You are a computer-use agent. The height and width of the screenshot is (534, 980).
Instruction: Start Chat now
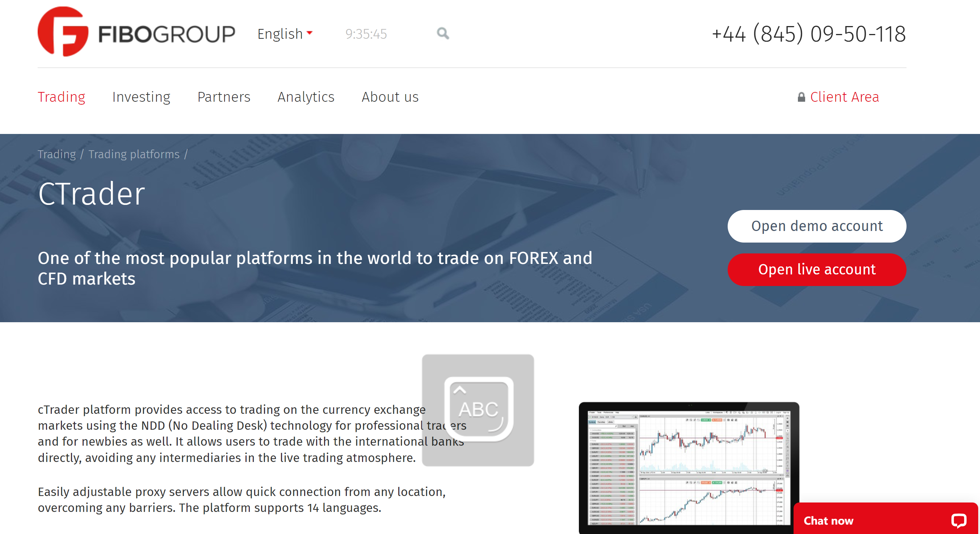[828, 520]
